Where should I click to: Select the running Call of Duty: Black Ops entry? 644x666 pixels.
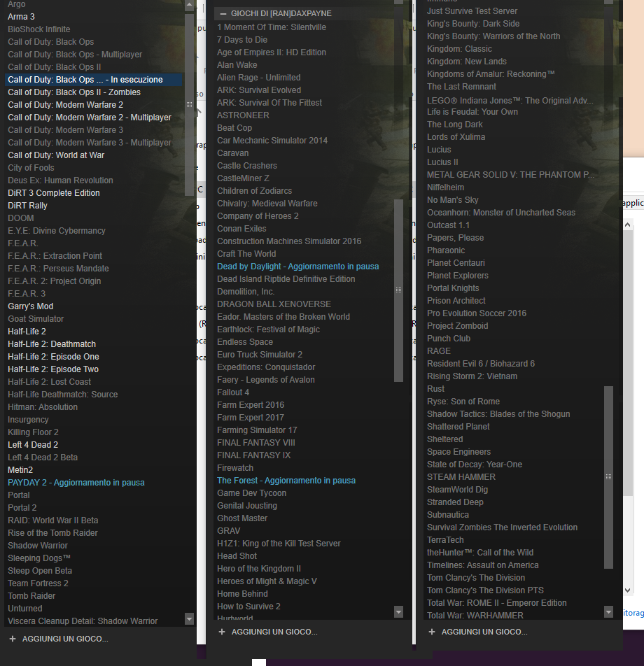pos(94,80)
